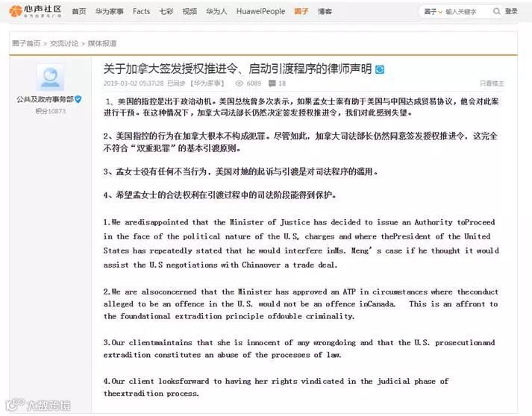The image size is (532, 416).
Task: Click Chinese paragraph 2 about 双重犯罪
Action: point(301,142)
